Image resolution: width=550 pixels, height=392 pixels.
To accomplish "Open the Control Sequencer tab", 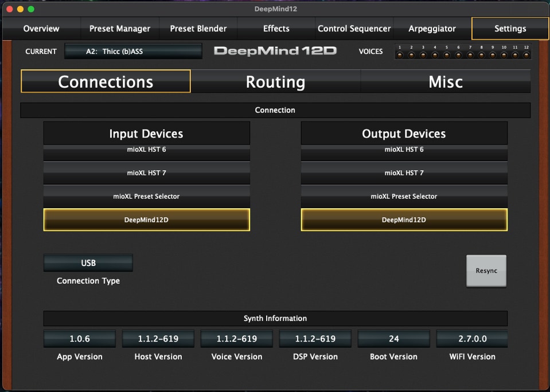I will click(x=354, y=29).
